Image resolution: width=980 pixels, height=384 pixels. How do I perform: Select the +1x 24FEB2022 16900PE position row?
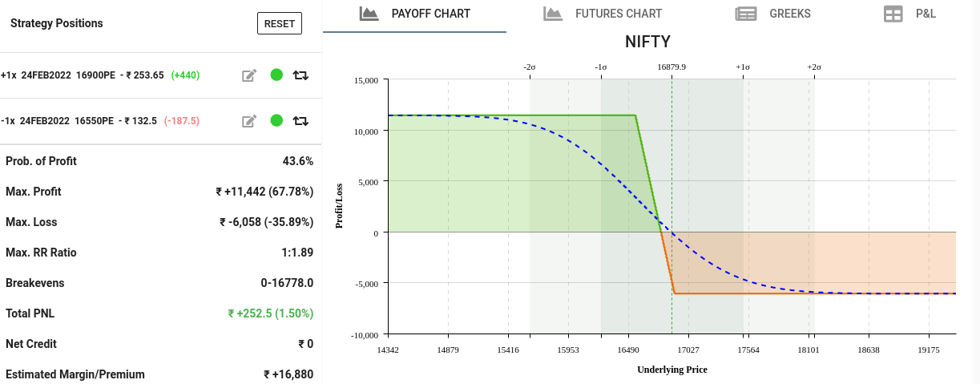tap(100, 75)
